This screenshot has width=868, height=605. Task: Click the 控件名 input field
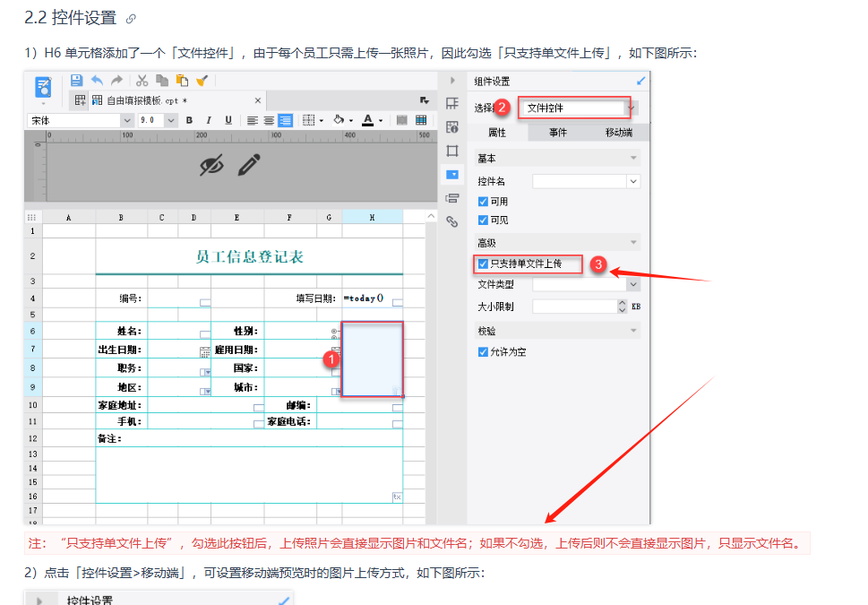[580, 182]
